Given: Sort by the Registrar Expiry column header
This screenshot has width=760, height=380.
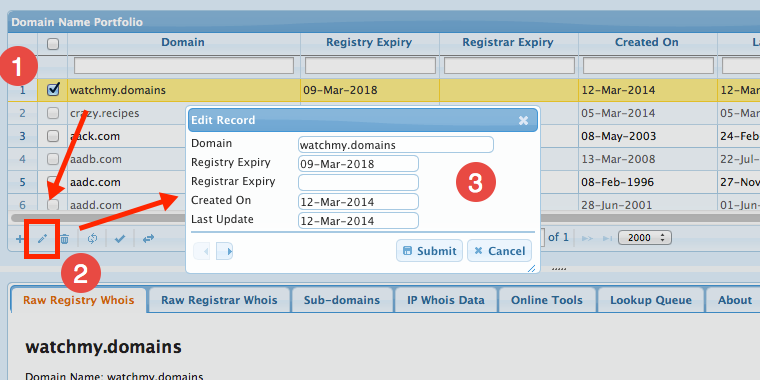Looking at the screenshot, I should coord(508,43).
